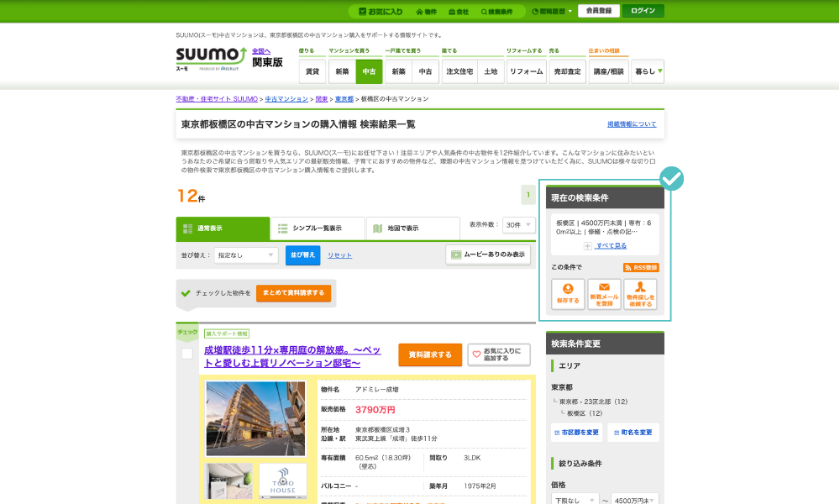Open the 並び替え 指定なし dropdown
The image size is (840, 504).
pos(246,255)
